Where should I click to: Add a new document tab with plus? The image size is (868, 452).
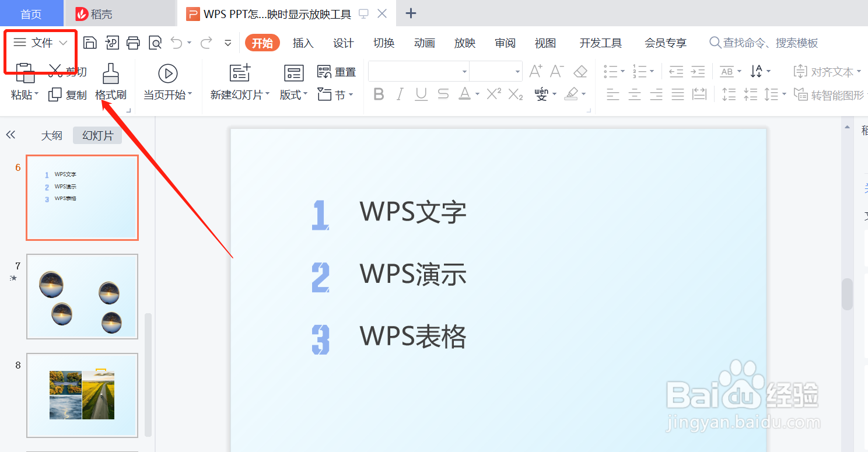(411, 13)
